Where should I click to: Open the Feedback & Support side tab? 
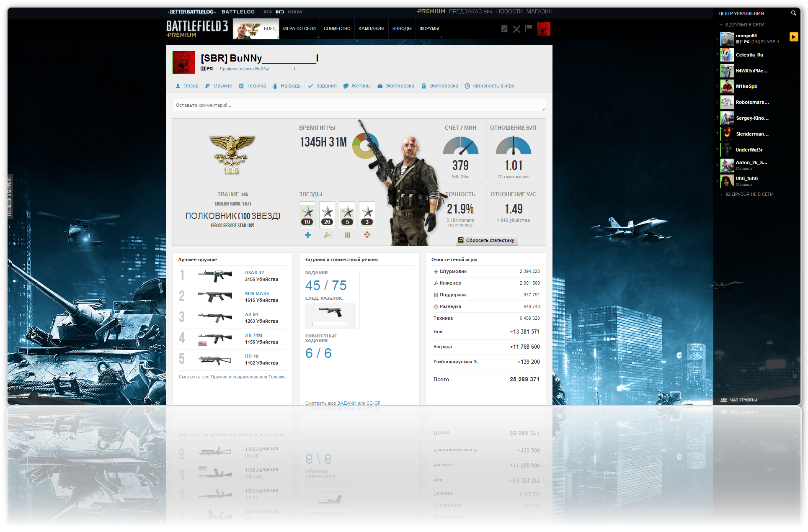pos(10,197)
